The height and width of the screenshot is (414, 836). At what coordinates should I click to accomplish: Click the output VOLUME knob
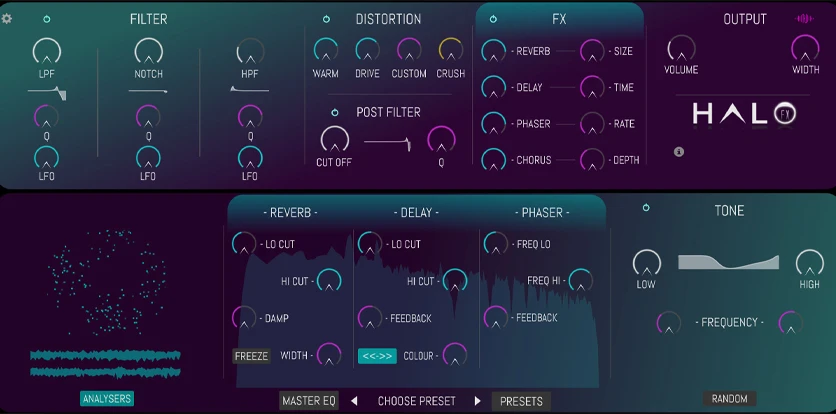tap(681, 49)
